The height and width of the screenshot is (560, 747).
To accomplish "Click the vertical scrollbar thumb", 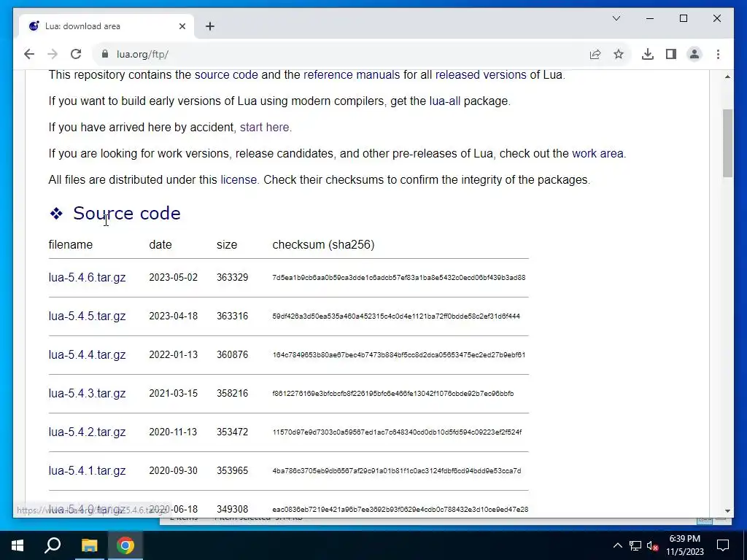I will [x=727, y=144].
